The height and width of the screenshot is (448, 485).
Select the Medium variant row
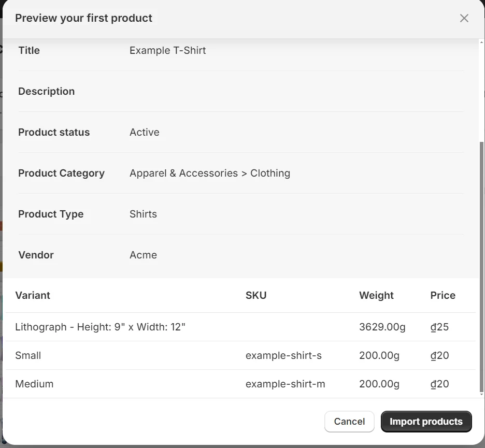(34, 384)
